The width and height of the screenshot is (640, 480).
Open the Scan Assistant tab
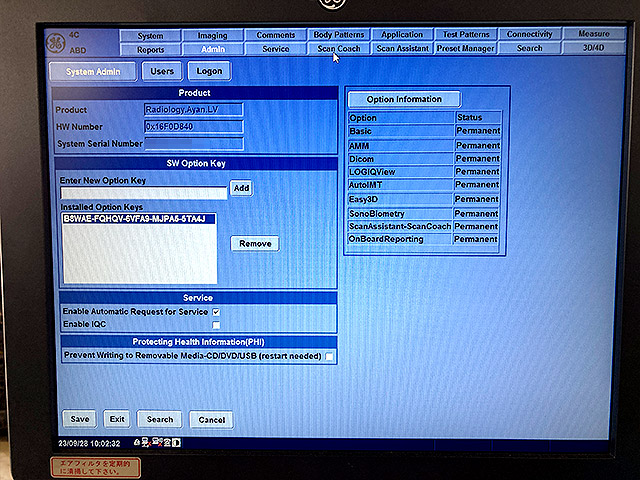pyautogui.click(x=402, y=48)
